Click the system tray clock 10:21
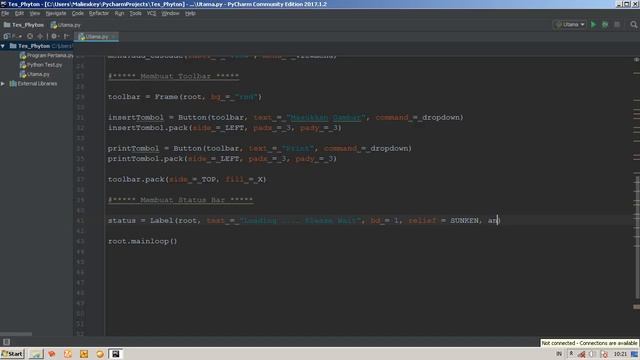640x360 pixels. pyautogui.click(x=620, y=354)
